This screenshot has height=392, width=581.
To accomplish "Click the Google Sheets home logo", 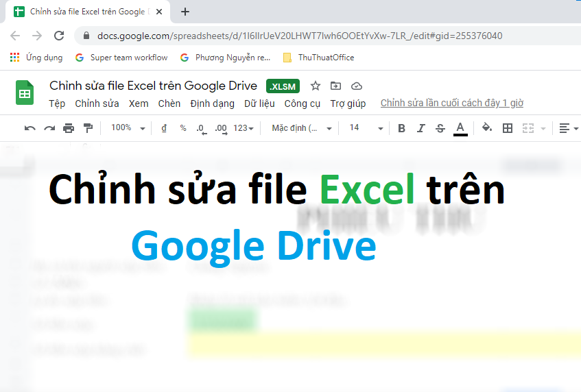I will point(25,93).
